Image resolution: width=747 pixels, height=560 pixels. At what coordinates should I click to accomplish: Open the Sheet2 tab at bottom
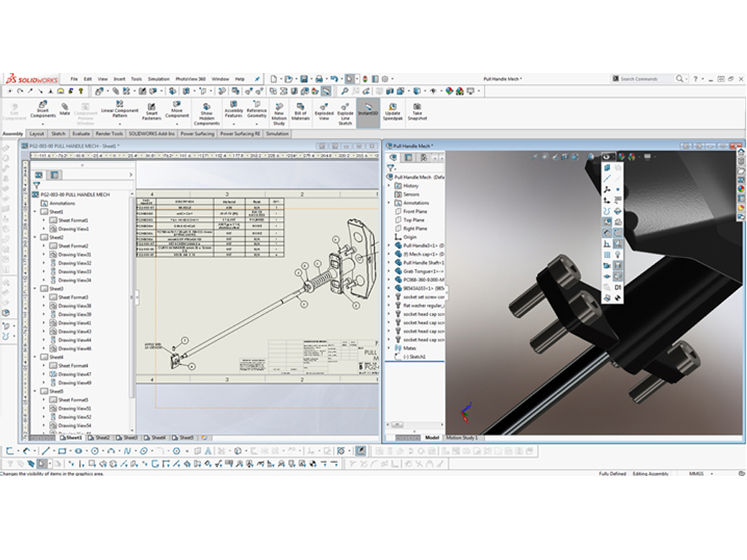point(99,437)
